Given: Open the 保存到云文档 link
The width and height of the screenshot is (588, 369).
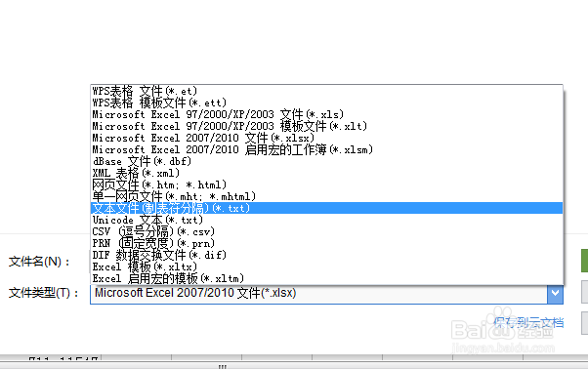Looking at the screenshot, I should point(528,322).
